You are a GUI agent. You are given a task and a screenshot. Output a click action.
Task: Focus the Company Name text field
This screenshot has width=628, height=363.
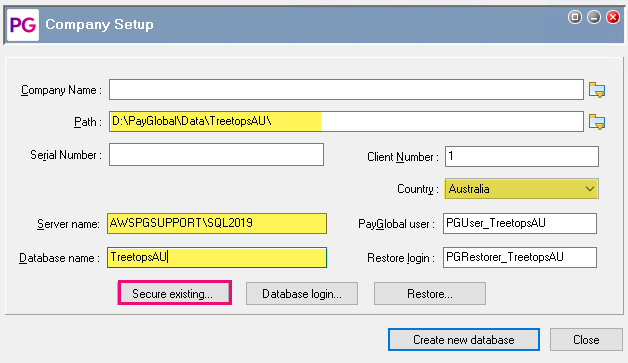click(346, 89)
